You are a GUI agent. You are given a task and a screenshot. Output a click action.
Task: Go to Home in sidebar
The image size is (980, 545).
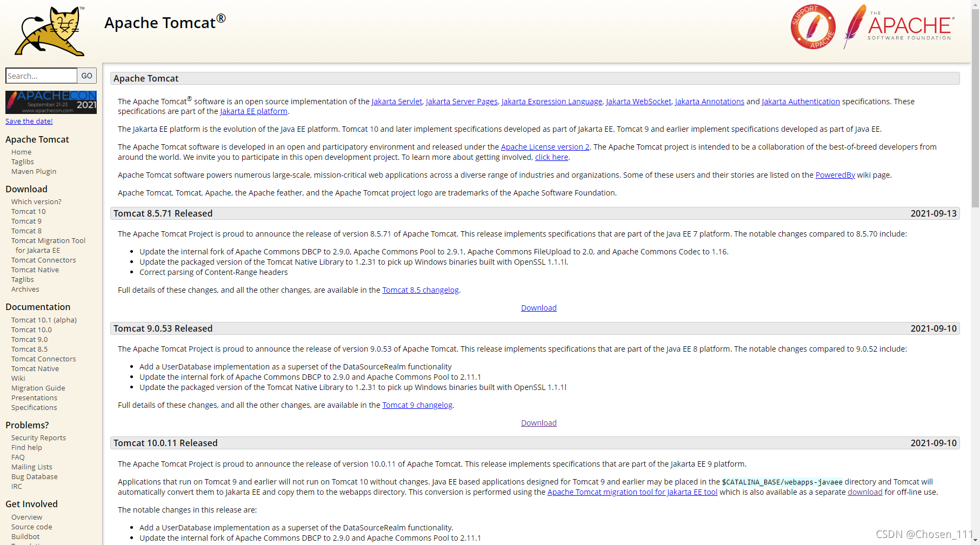[22, 152]
